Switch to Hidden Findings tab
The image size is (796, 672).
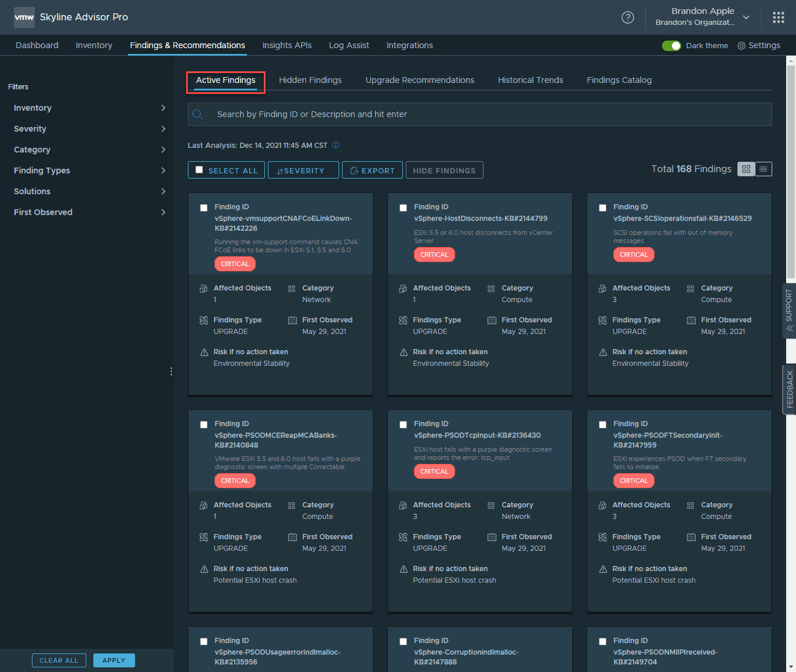310,80
